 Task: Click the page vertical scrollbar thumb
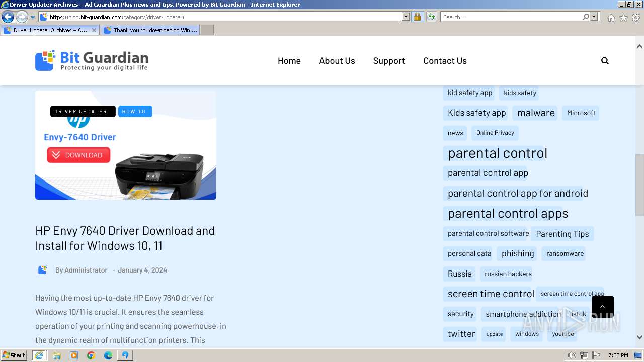tap(639, 185)
